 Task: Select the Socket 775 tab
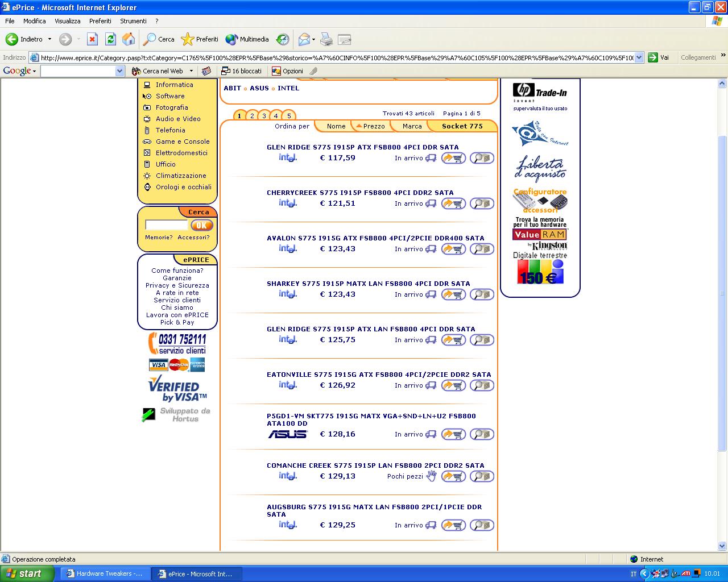pyautogui.click(x=462, y=126)
